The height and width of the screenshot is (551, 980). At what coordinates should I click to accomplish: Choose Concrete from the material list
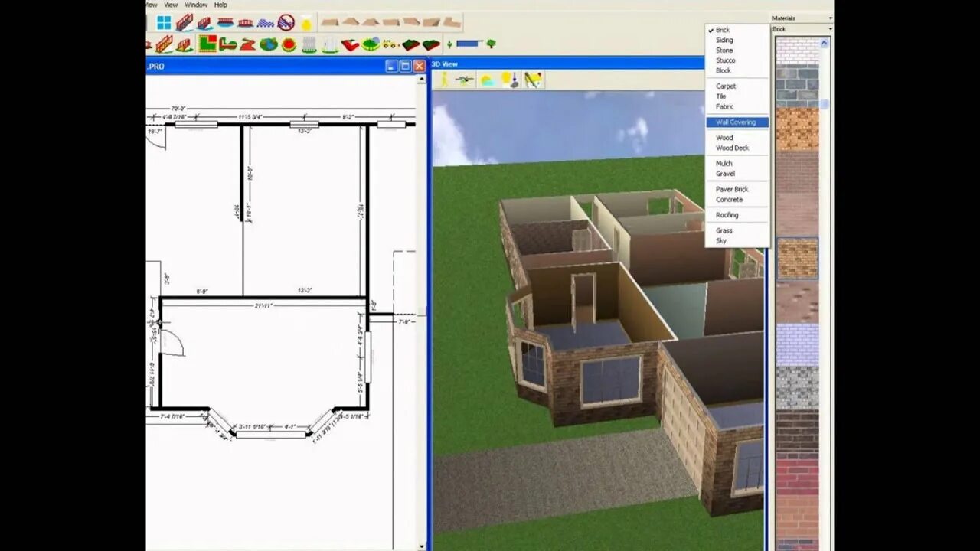(x=729, y=200)
